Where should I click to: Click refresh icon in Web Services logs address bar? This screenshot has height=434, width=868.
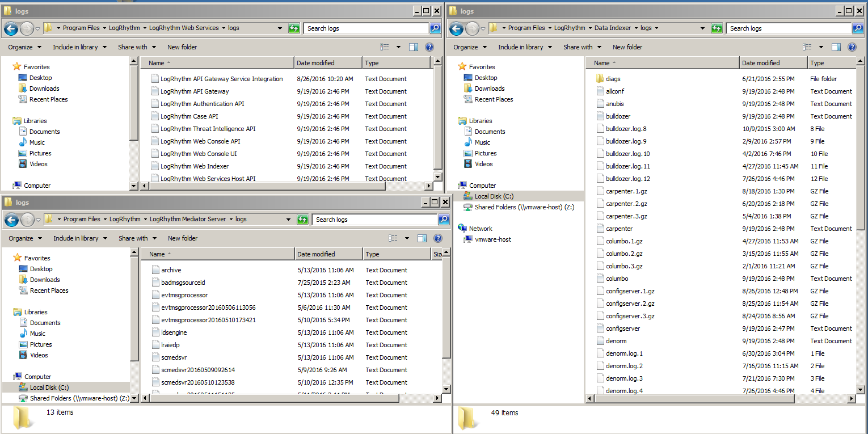tap(294, 28)
